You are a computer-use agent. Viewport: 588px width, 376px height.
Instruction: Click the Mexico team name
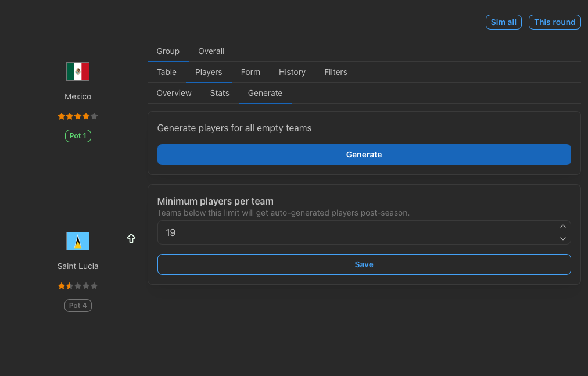[78, 96]
